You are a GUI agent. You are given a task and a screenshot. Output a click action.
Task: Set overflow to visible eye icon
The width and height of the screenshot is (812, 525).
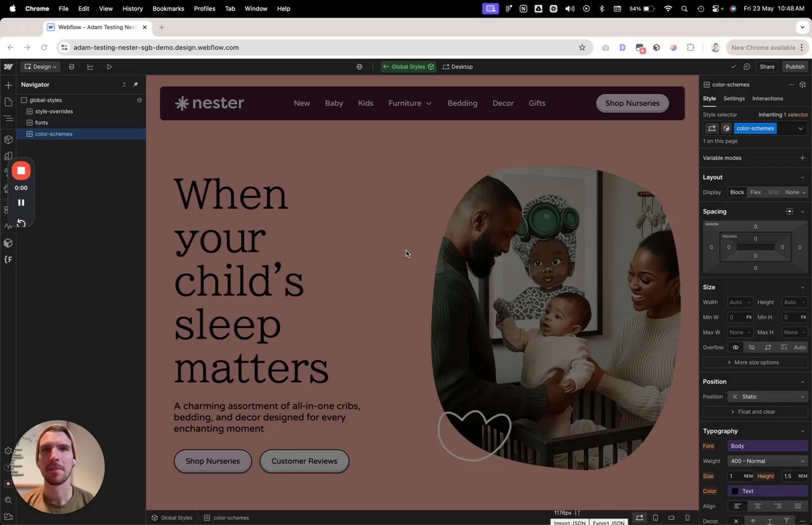click(736, 347)
